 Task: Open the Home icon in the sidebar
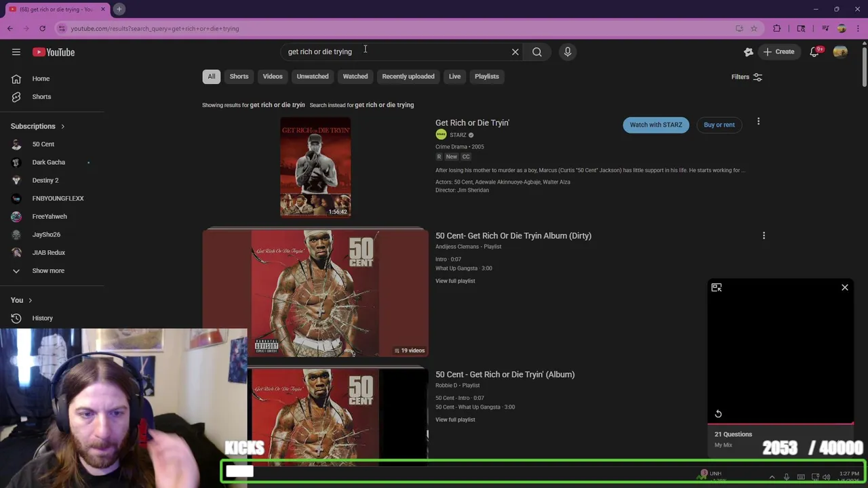tap(16, 79)
